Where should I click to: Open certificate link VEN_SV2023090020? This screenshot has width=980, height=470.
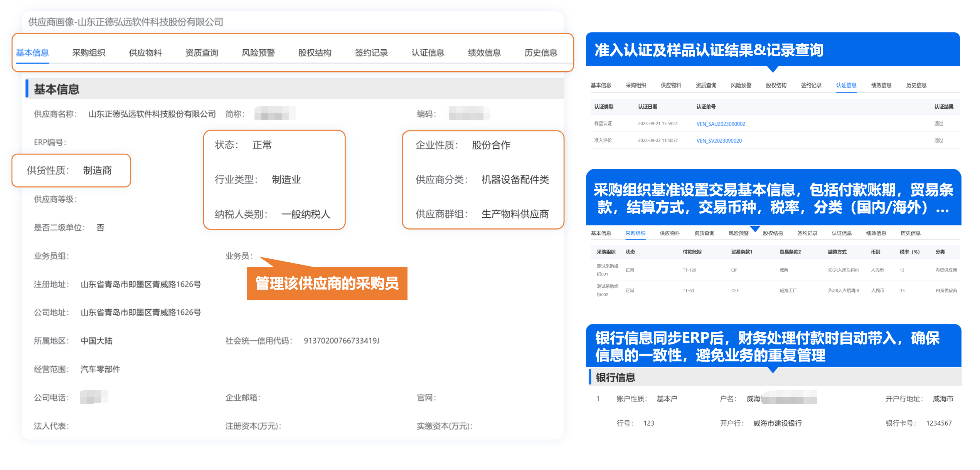(719, 141)
